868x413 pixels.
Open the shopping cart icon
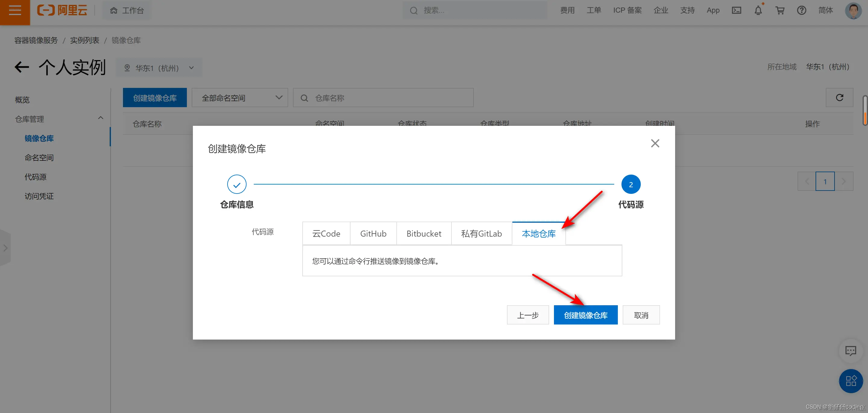[780, 10]
